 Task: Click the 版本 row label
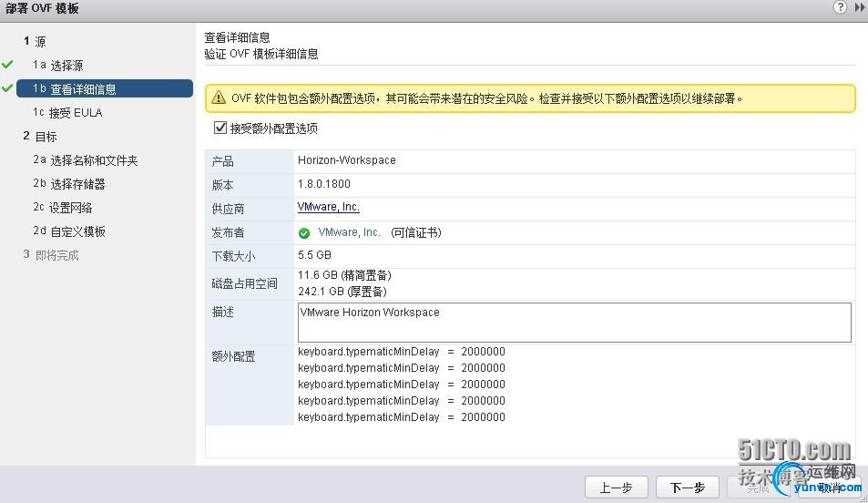pos(222,185)
